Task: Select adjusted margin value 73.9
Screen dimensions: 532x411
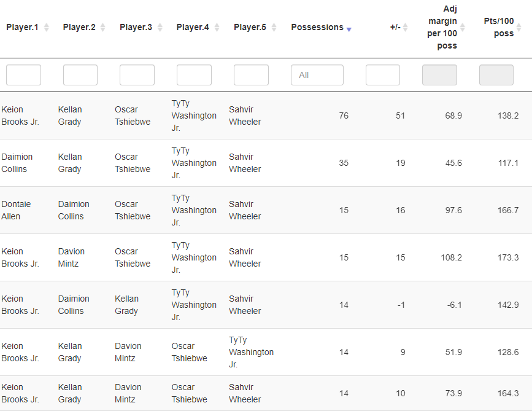Action: 453,393
